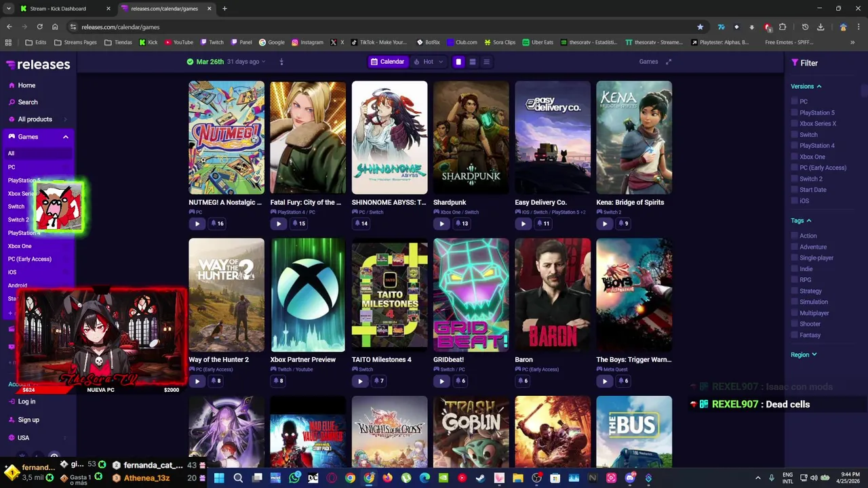Check the PlayStation 5 version filter
The width and height of the screenshot is (868, 488).
point(794,113)
